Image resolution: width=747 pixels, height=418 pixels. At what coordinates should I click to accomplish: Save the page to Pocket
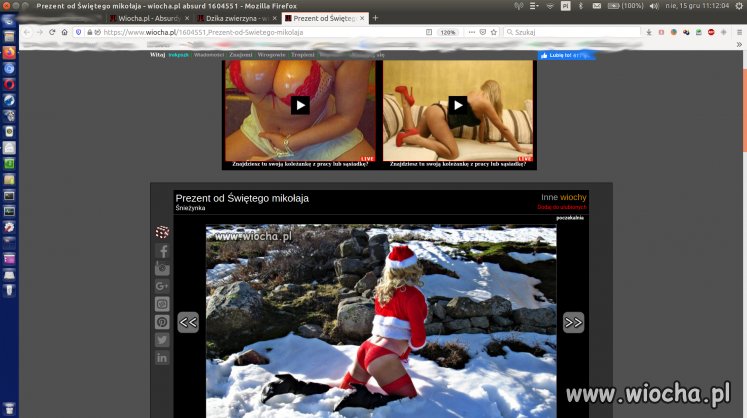(x=483, y=32)
